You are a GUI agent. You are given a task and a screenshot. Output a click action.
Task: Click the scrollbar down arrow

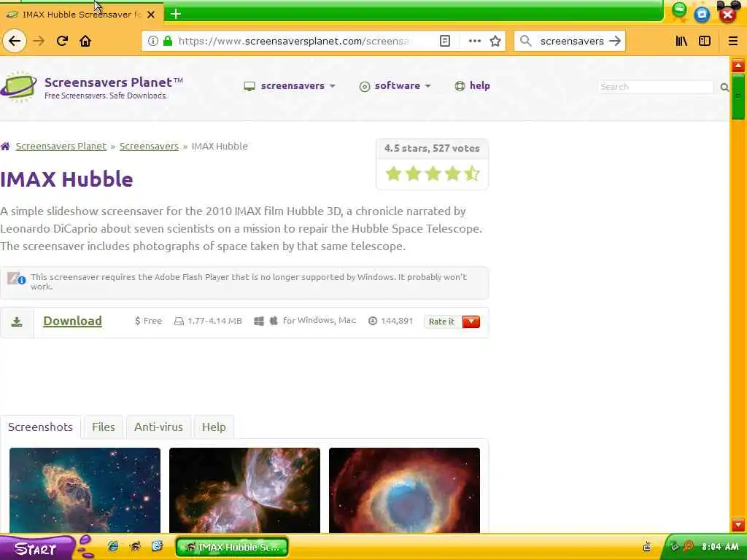tap(738, 525)
